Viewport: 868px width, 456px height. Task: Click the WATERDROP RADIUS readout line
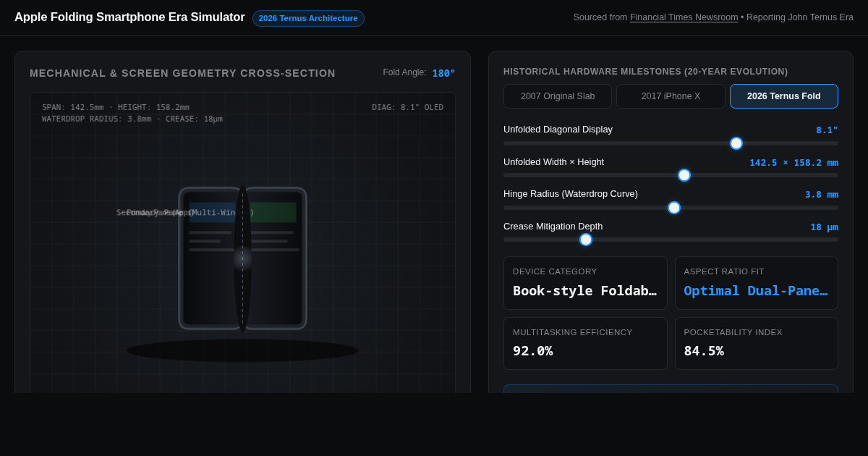tap(132, 119)
